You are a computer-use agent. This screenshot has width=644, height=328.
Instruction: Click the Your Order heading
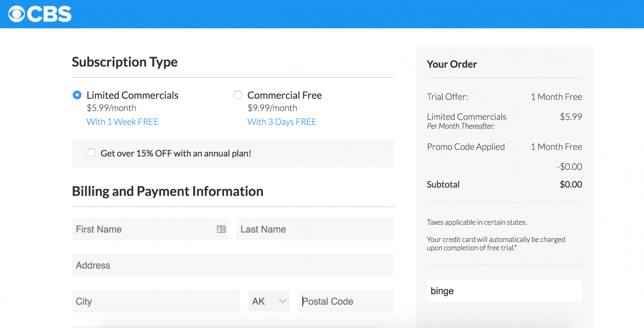click(x=451, y=64)
